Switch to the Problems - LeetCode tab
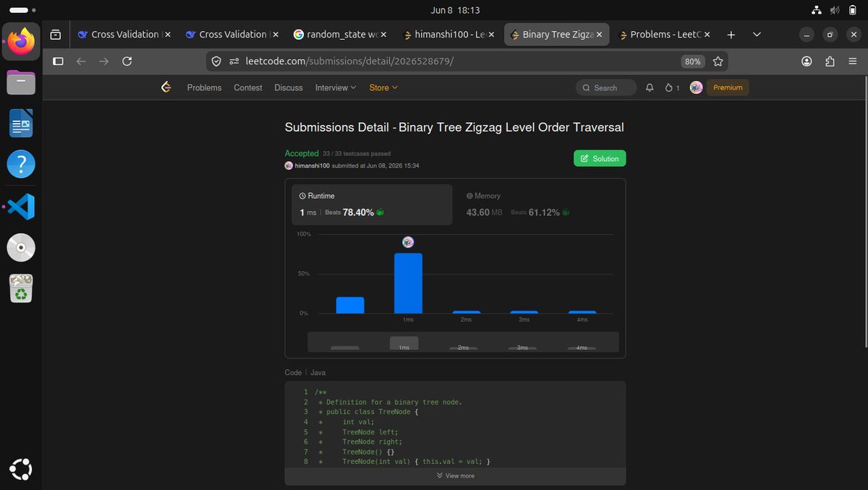 [663, 35]
